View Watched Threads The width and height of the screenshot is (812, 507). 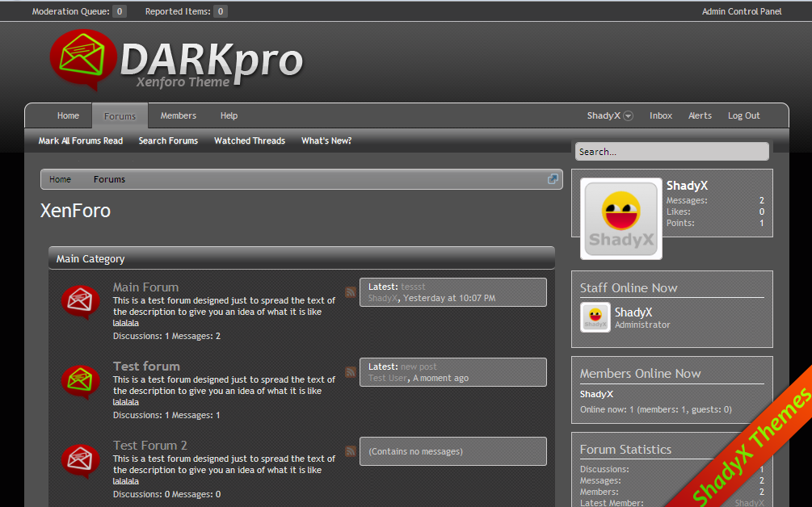[250, 140]
